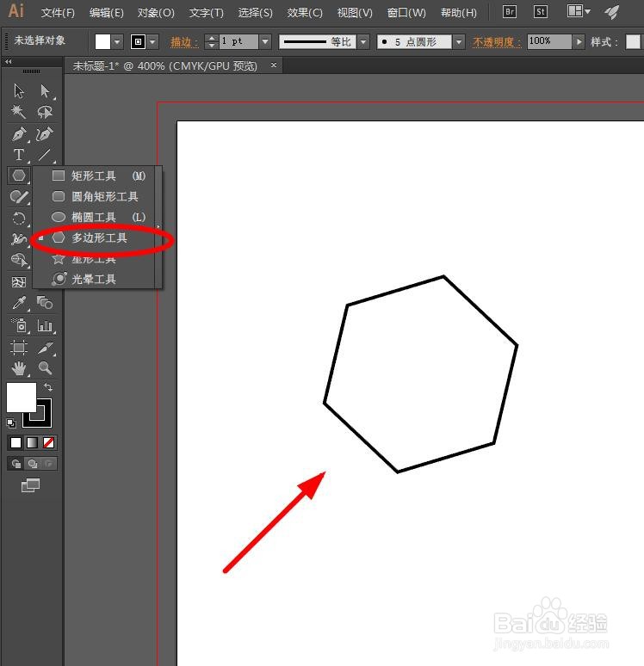Select the Line Segment tool
The height and width of the screenshot is (666, 644).
click(x=45, y=155)
